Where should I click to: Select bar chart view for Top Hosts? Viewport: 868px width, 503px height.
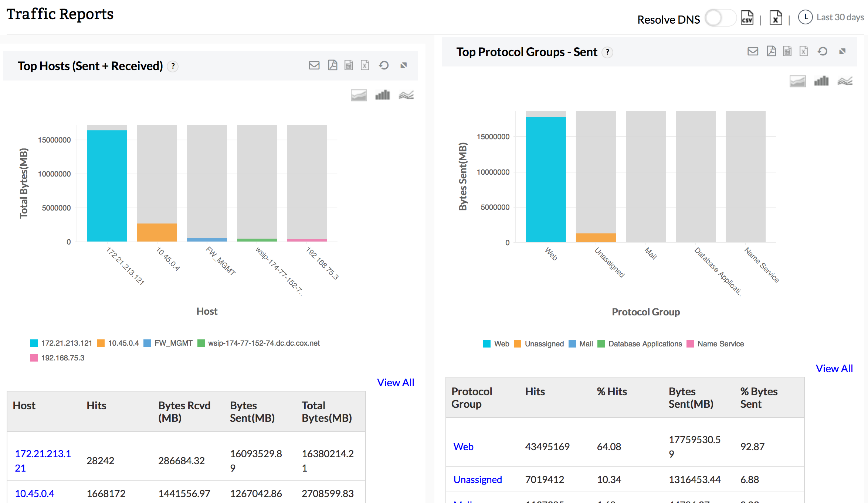[382, 95]
